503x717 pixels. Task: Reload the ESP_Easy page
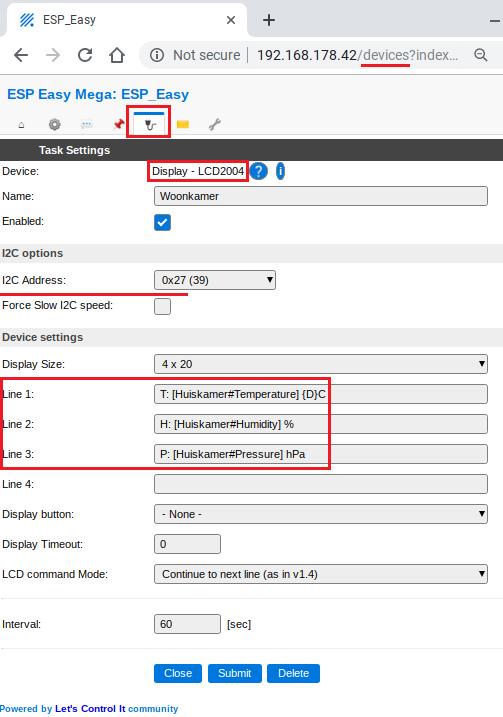(x=85, y=55)
